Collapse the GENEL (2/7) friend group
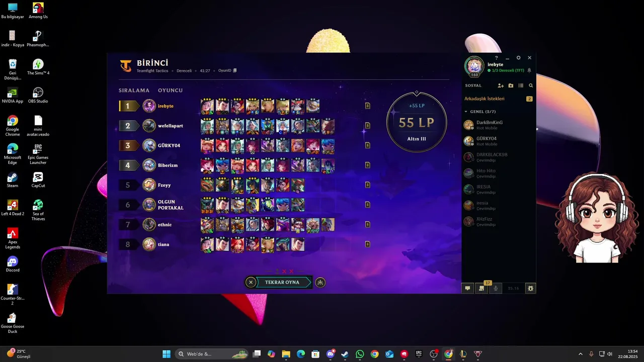Image resolution: width=644 pixels, height=362 pixels. coord(466,112)
